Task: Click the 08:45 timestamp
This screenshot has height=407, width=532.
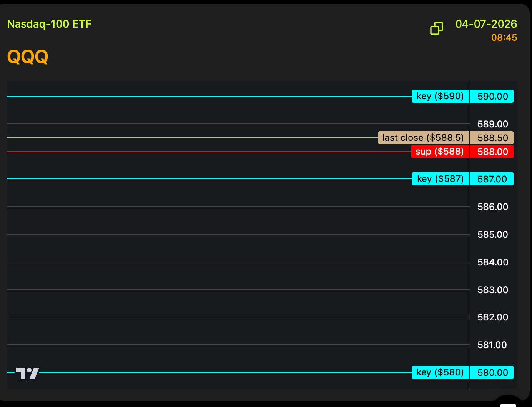Action: point(504,38)
